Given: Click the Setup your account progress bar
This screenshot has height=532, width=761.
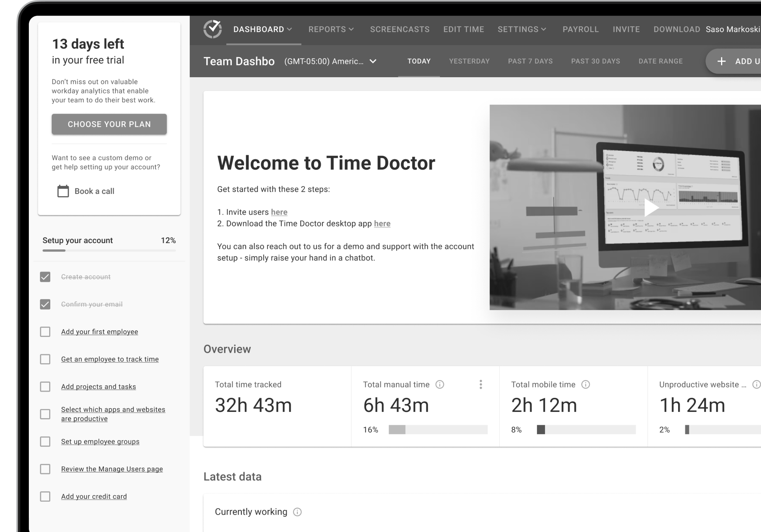Looking at the screenshot, I should 109,250.
